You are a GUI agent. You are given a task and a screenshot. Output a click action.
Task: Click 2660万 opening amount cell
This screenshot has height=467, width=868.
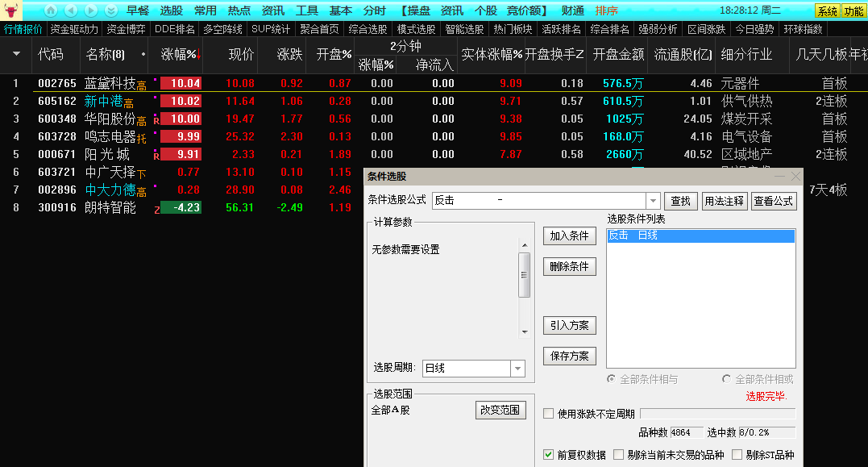(x=625, y=154)
